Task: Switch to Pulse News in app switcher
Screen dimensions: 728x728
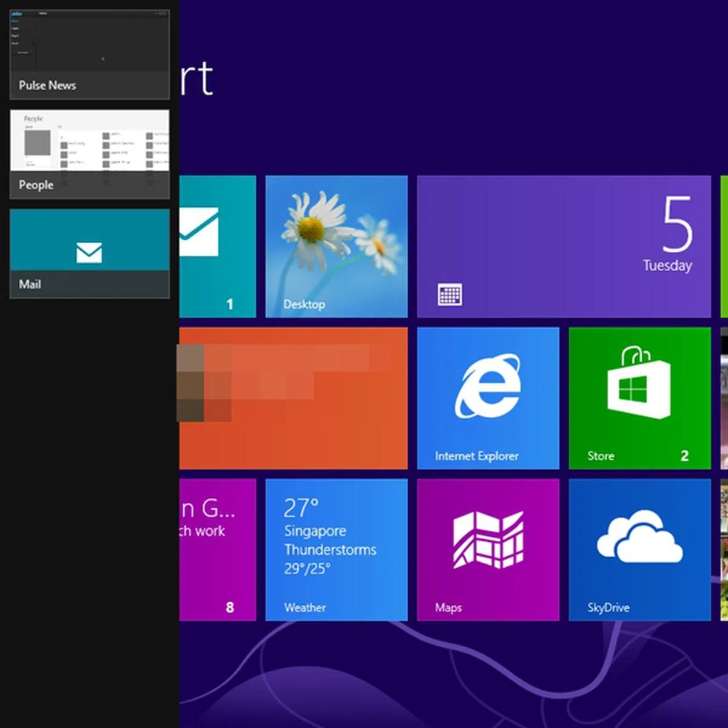Action: click(x=90, y=54)
